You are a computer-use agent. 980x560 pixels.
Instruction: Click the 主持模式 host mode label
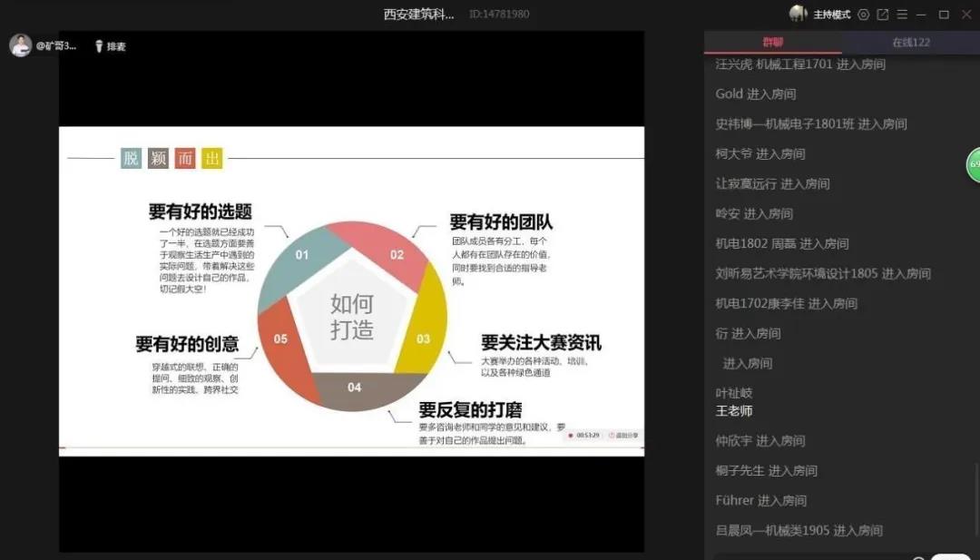(x=832, y=15)
